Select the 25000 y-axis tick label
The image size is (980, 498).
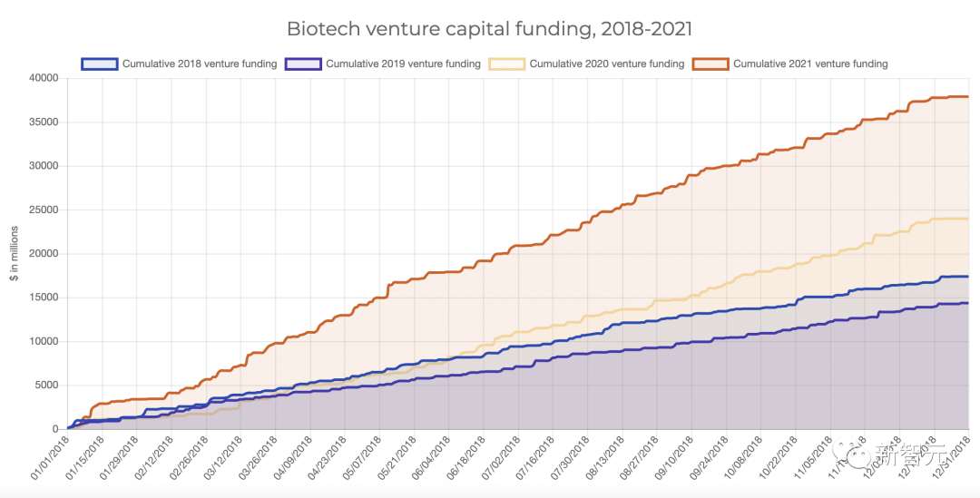click(43, 210)
